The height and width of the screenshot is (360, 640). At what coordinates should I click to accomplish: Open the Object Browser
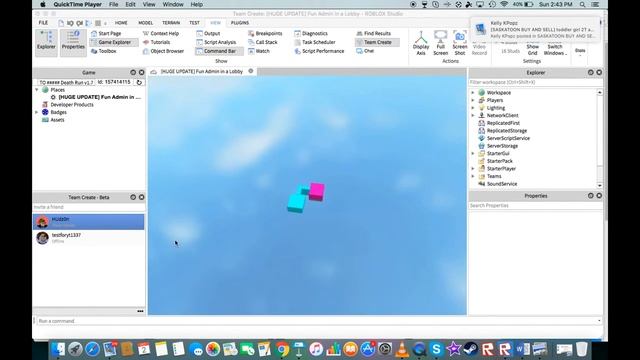pos(163,51)
